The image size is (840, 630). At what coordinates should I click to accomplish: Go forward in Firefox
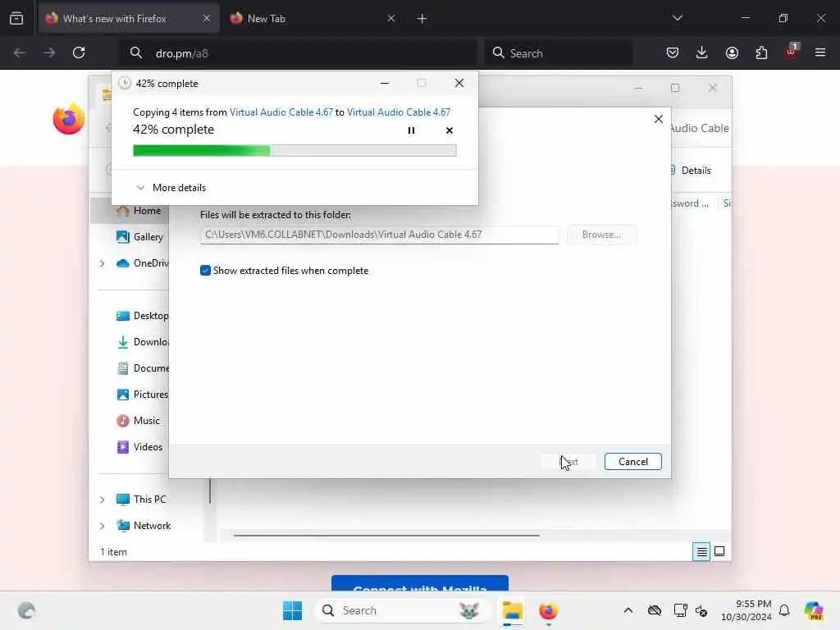click(49, 52)
